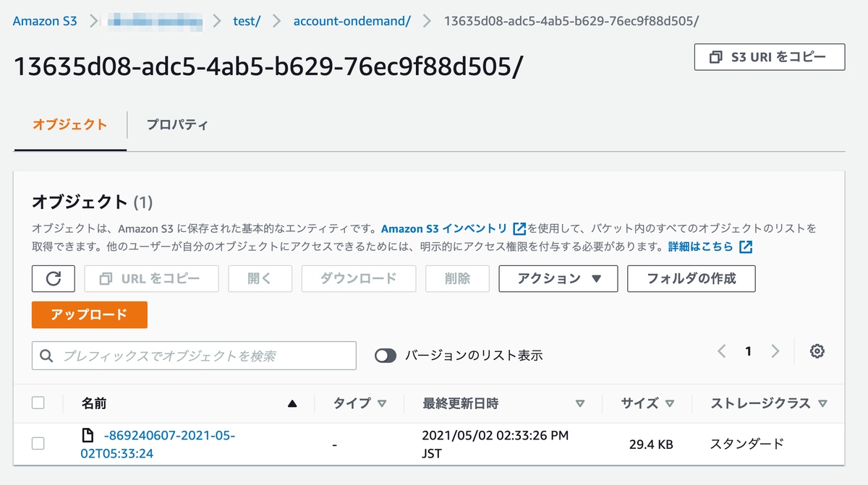Open the アクション dropdown menu
This screenshot has width=868, height=485.
(x=558, y=278)
